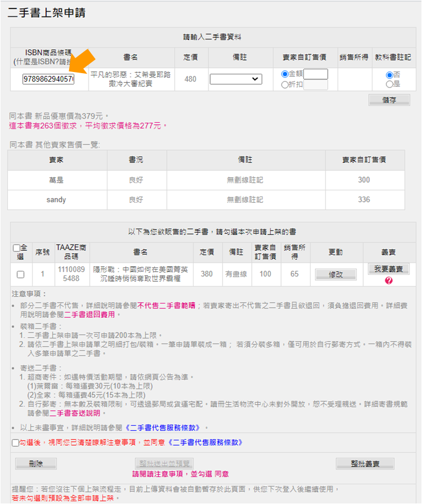This screenshot has width=422, height=504.
Task: Click the red question mark help icon
Action: 389,281
